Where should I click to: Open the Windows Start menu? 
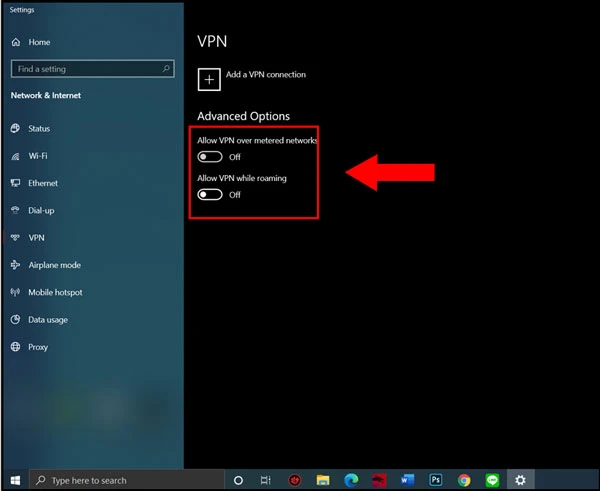coord(14,480)
